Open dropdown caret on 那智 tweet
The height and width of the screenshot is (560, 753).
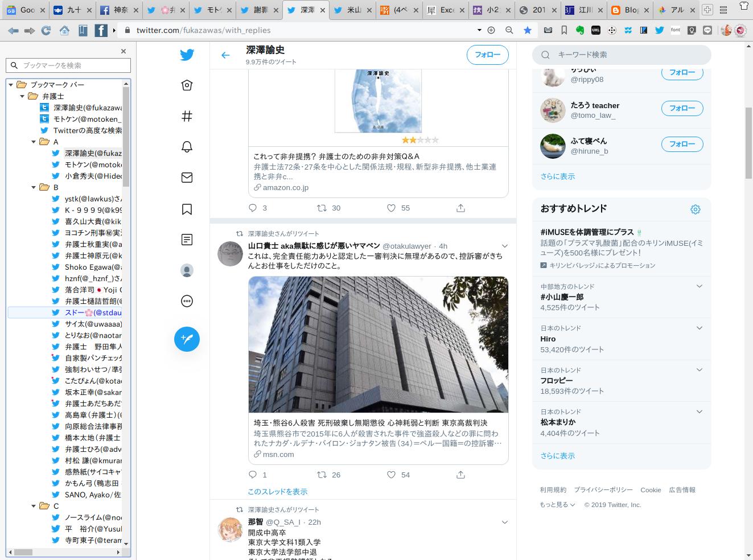[x=504, y=522]
